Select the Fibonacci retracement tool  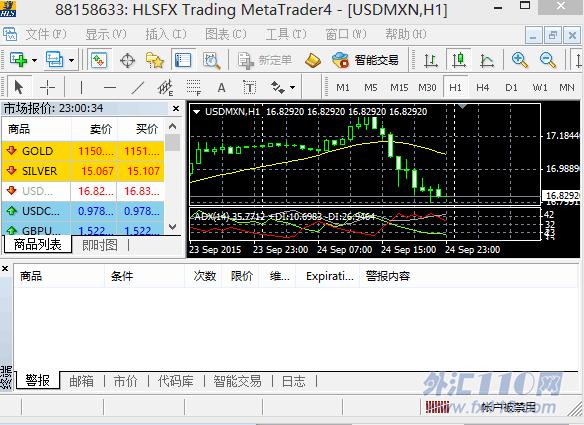point(194,88)
